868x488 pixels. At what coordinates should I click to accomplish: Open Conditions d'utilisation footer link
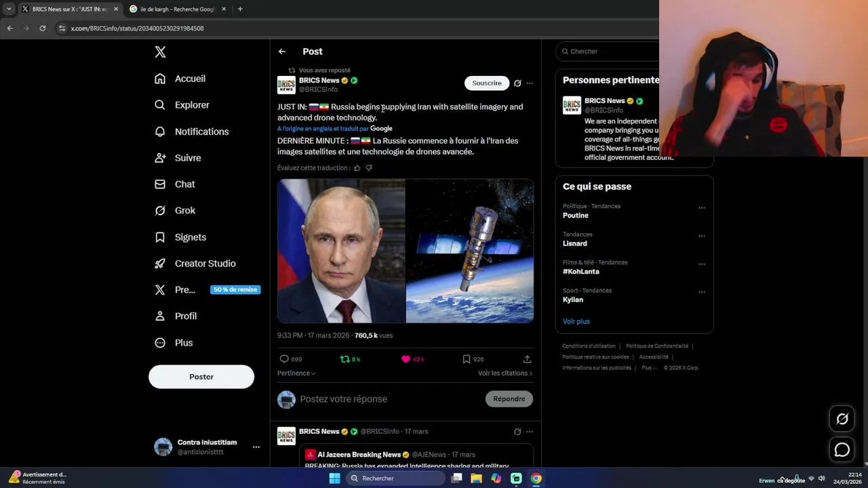[x=589, y=346]
